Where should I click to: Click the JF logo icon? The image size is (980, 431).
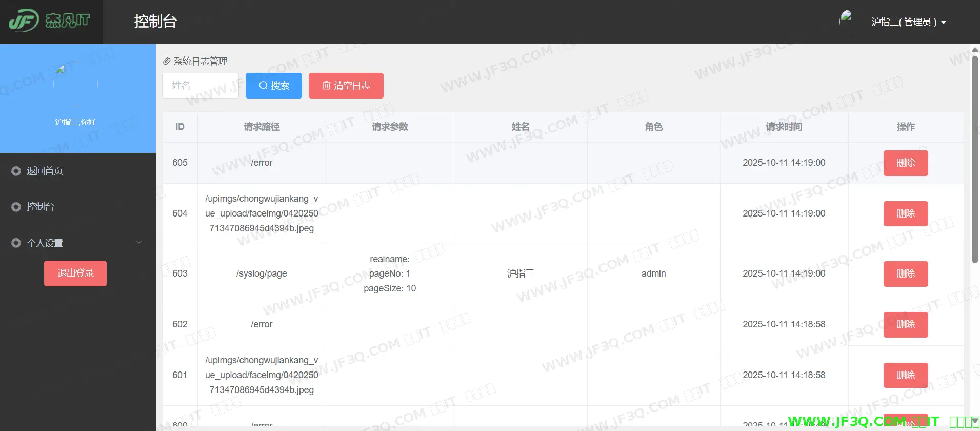click(24, 21)
